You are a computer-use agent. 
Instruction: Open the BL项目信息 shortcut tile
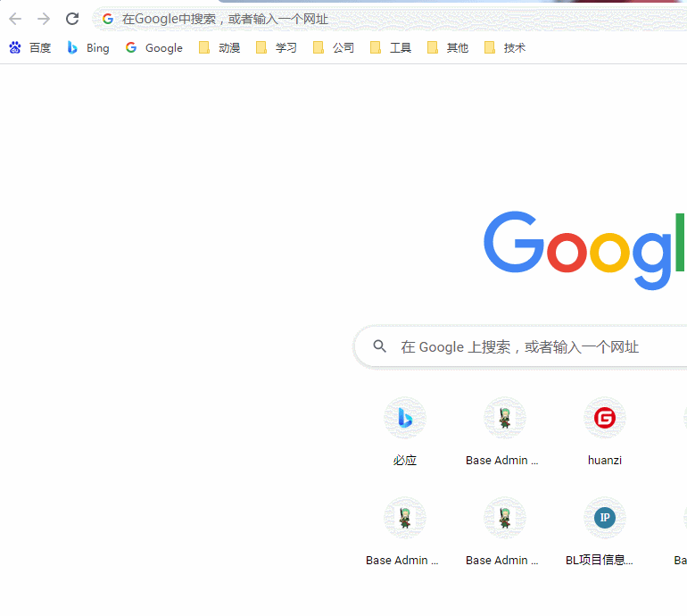coord(600,532)
